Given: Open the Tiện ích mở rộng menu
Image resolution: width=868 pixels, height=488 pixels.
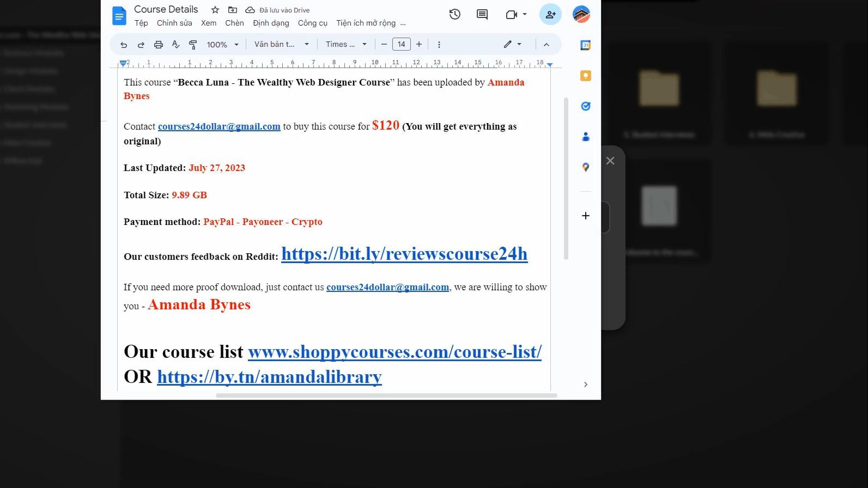Looking at the screenshot, I should (x=366, y=23).
